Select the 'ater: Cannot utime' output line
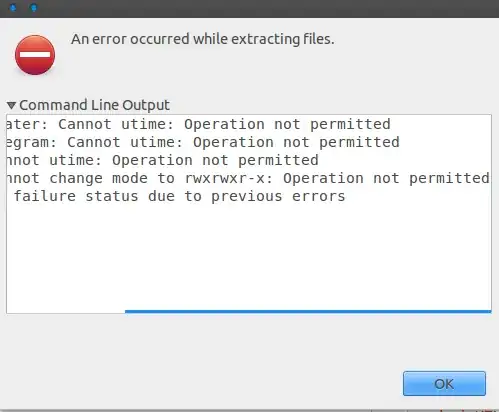This screenshot has height=412, width=499. tap(198, 124)
